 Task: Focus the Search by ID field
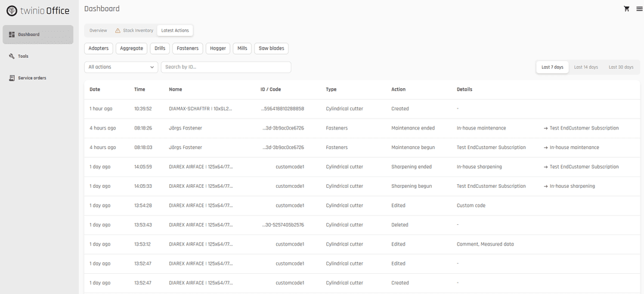tap(226, 67)
